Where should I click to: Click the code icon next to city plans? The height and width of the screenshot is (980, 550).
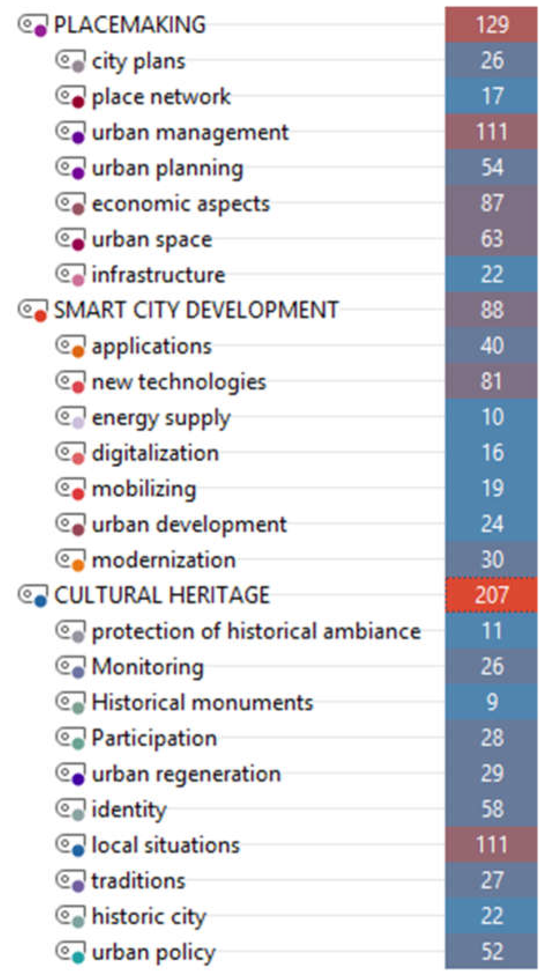click(x=71, y=61)
